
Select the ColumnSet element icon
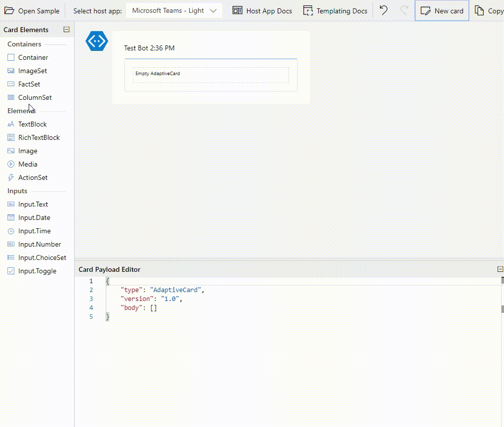(11, 97)
